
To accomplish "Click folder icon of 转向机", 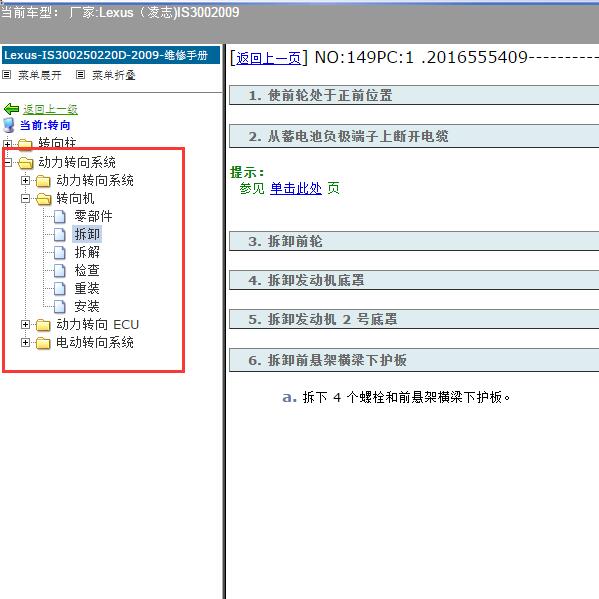I will coord(44,199).
